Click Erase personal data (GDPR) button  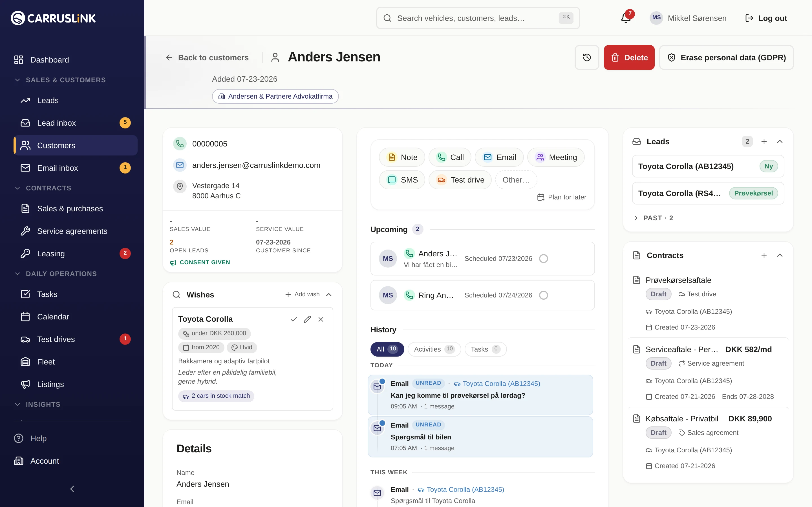(x=727, y=57)
